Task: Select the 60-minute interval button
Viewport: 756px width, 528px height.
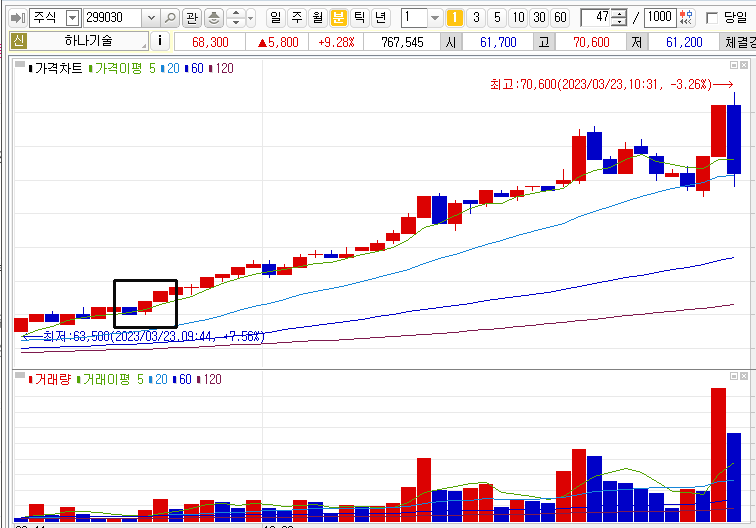Action: [560, 18]
